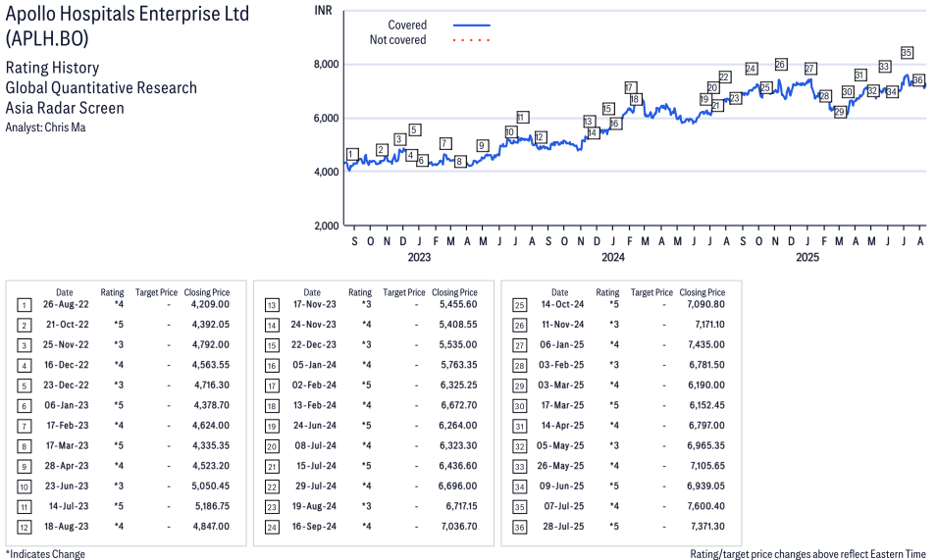937x560 pixels.
Task: Click the '*Indicates Change' footnote
Action: 45,554
